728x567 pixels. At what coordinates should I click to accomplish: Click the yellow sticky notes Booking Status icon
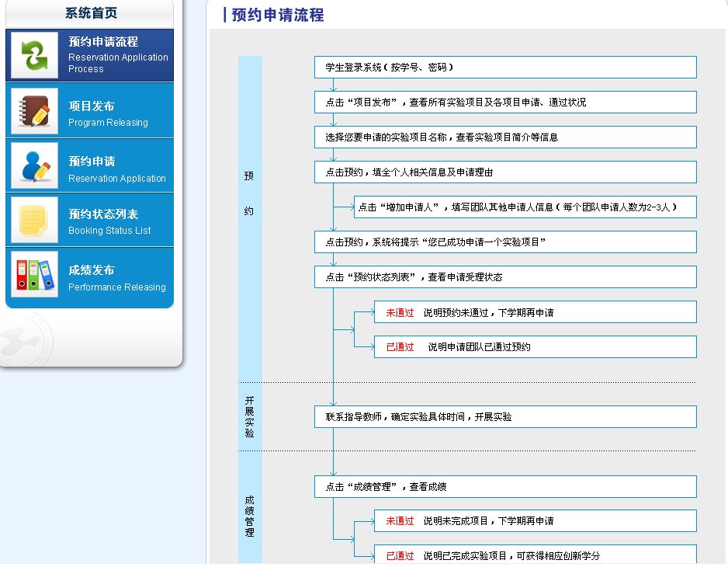[x=34, y=220]
